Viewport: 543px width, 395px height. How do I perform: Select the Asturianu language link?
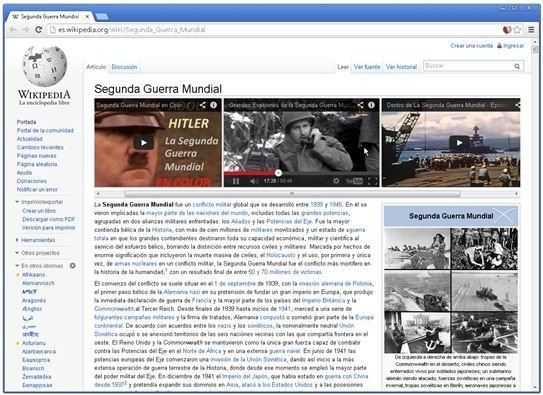click(x=34, y=343)
